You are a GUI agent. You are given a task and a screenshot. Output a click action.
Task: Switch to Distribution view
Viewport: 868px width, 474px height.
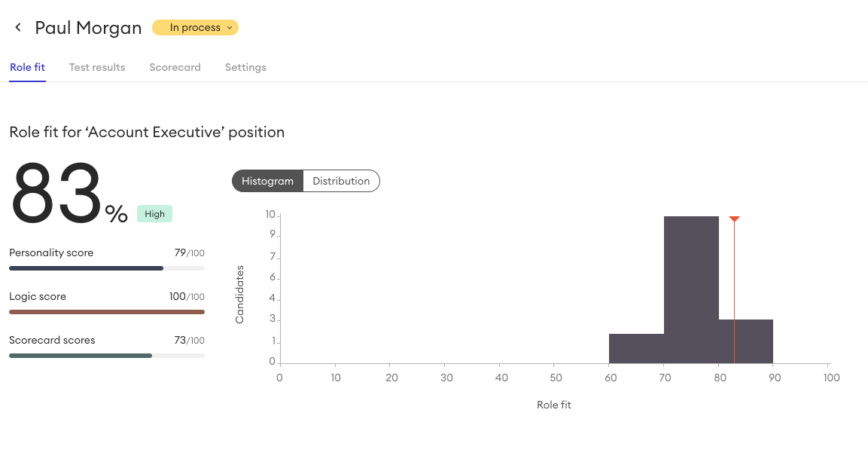pos(341,181)
